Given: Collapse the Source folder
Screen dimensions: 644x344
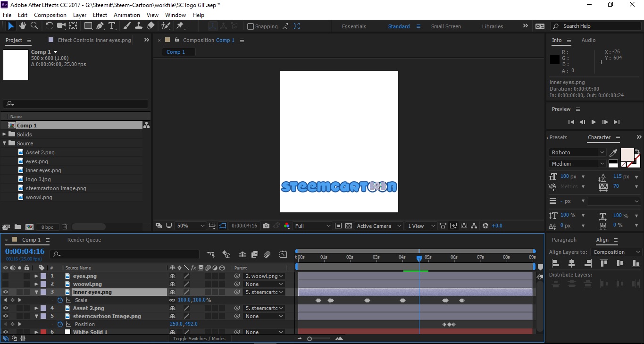Looking at the screenshot, I should [x=5, y=143].
